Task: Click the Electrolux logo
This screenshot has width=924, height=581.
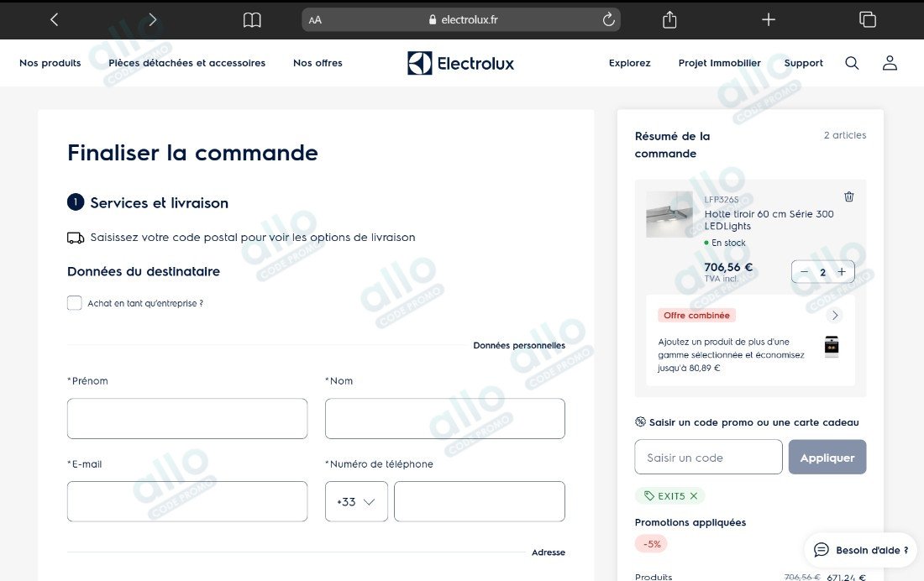Action: point(461,63)
